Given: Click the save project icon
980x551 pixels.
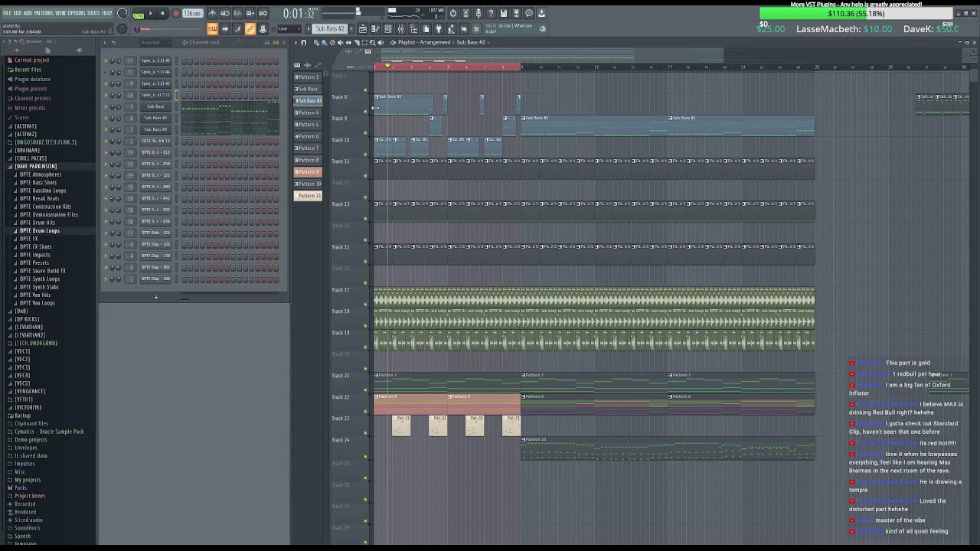Looking at the screenshot, I should (x=503, y=13).
